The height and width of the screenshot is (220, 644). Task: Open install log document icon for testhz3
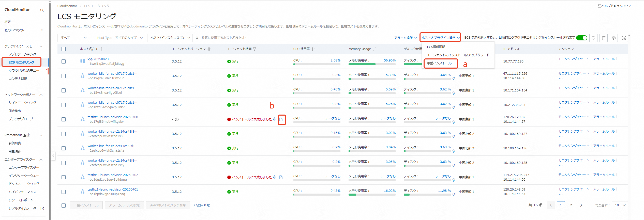click(x=281, y=177)
